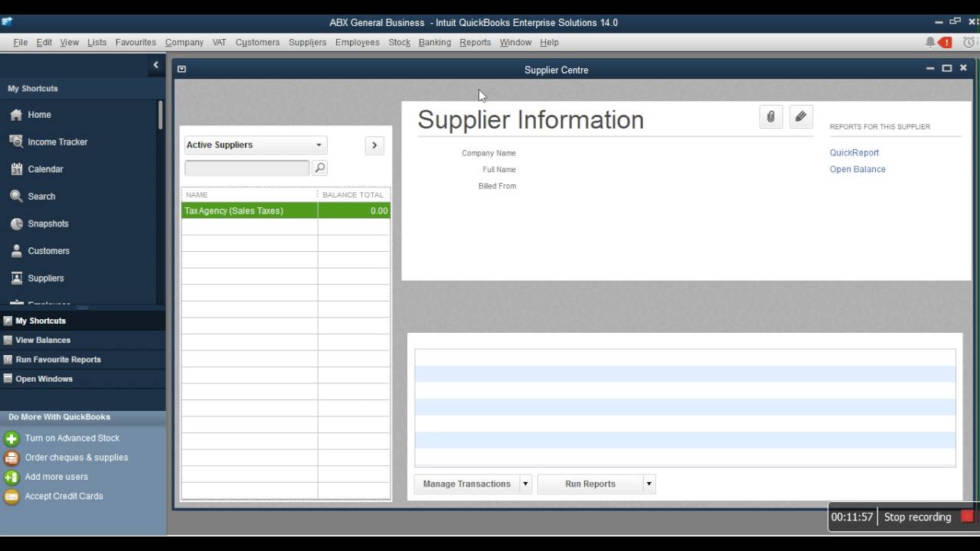Open Income Tracker shortcut icon
The width and height of the screenshot is (980, 551).
coord(16,142)
